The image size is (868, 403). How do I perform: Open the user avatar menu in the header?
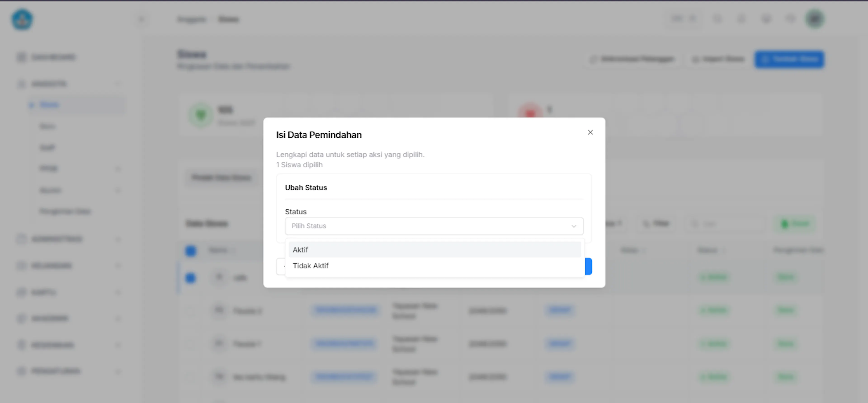814,19
